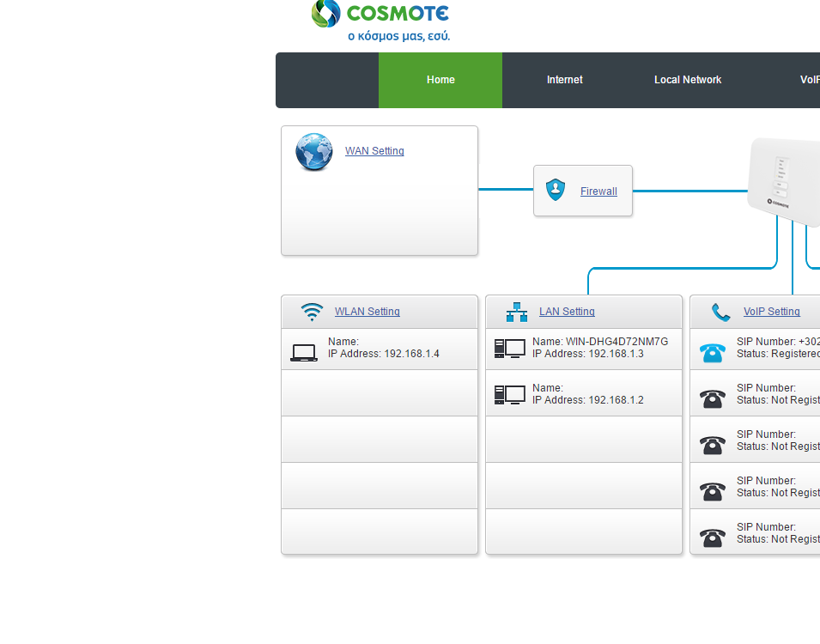Click the COSMOTE logo
Screen dimensions: 820x644
pos(380,13)
